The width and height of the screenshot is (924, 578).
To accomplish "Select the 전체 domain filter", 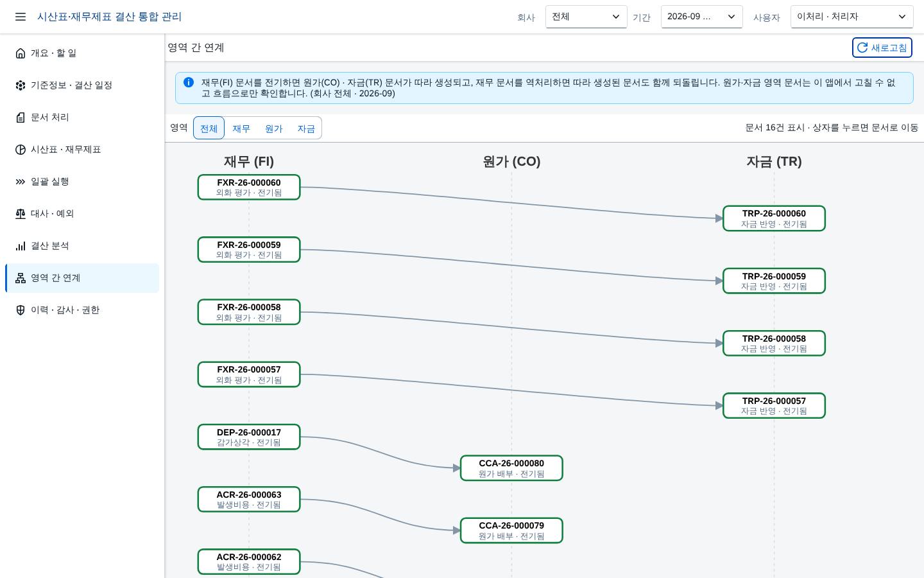I will click(x=209, y=128).
